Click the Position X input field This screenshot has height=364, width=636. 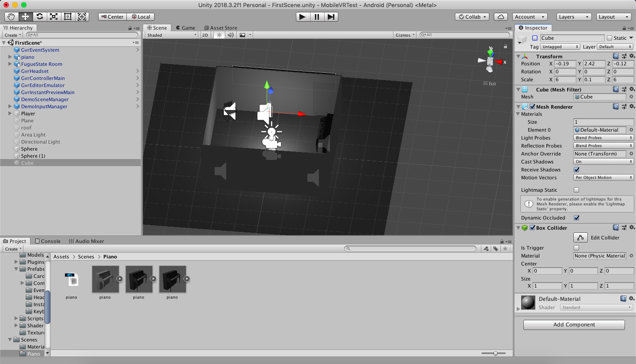(x=565, y=64)
